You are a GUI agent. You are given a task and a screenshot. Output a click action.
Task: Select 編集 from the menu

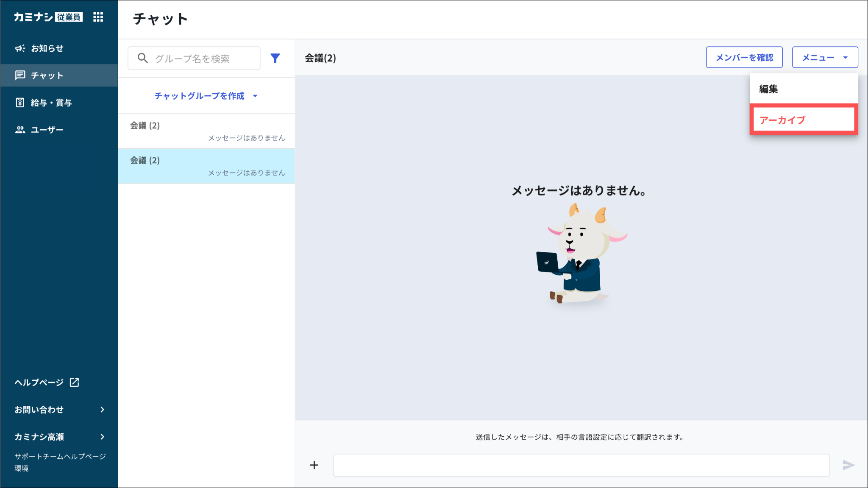(768, 89)
